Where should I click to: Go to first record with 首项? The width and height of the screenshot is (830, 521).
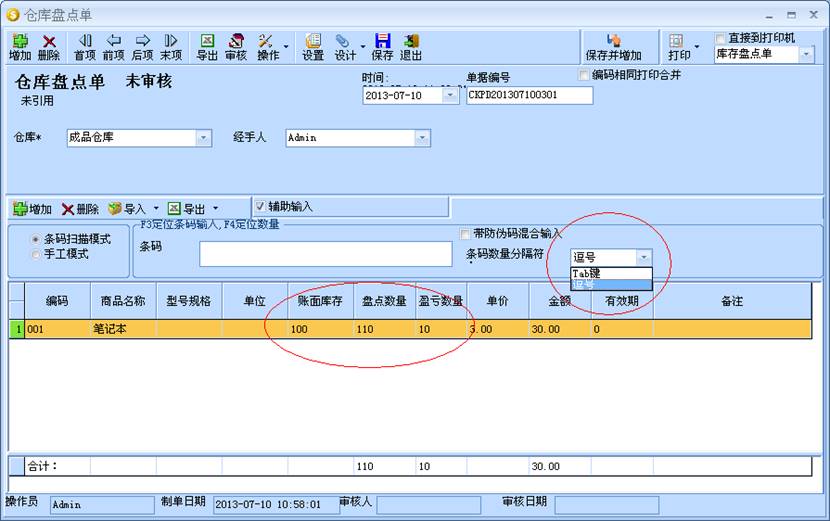(85, 47)
